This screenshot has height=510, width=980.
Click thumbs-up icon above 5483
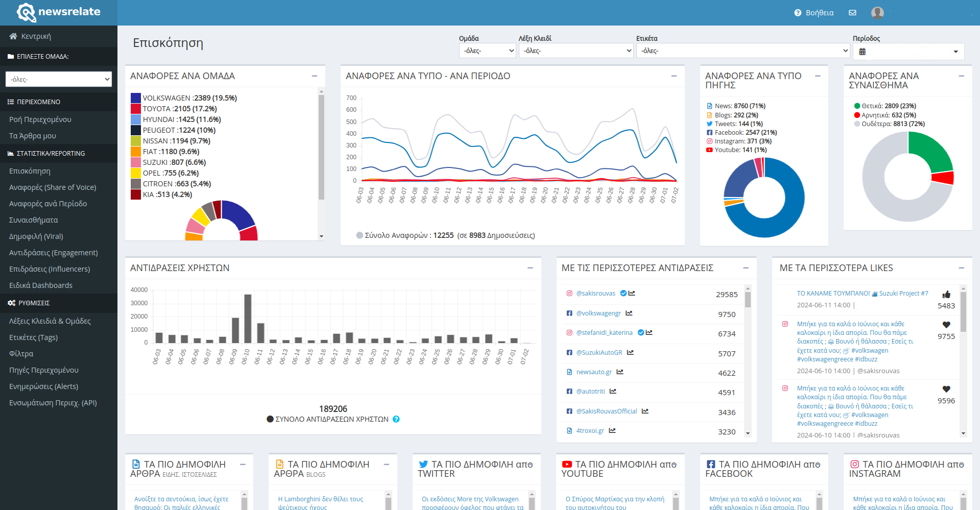click(946, 294)
